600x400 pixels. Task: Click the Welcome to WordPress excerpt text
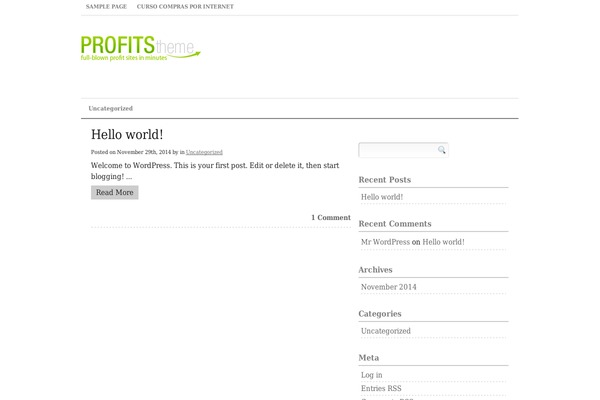click(x=215, y=171)
